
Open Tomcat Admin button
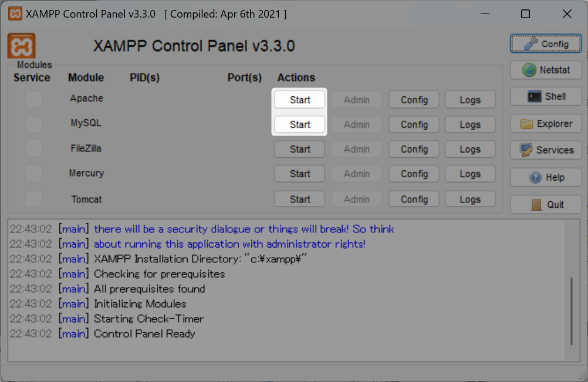(357, 199)
